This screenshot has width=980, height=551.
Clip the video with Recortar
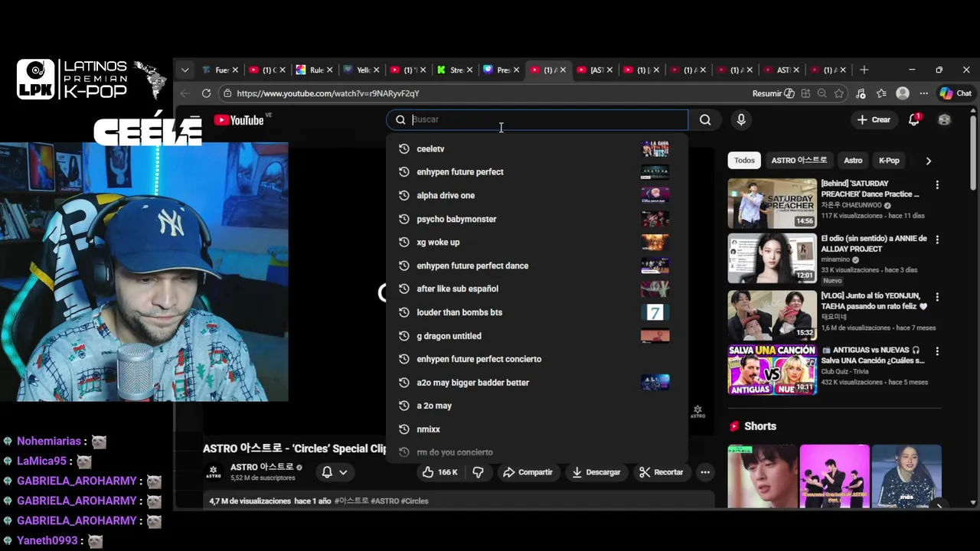tap(661, 472)
